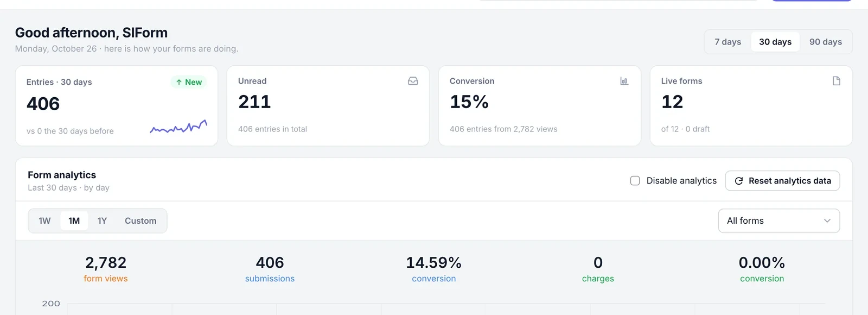Viewport: 868px width, 315px height.
Task: Click the refresh icon in Reset analytics data
Action: [739, 181]
